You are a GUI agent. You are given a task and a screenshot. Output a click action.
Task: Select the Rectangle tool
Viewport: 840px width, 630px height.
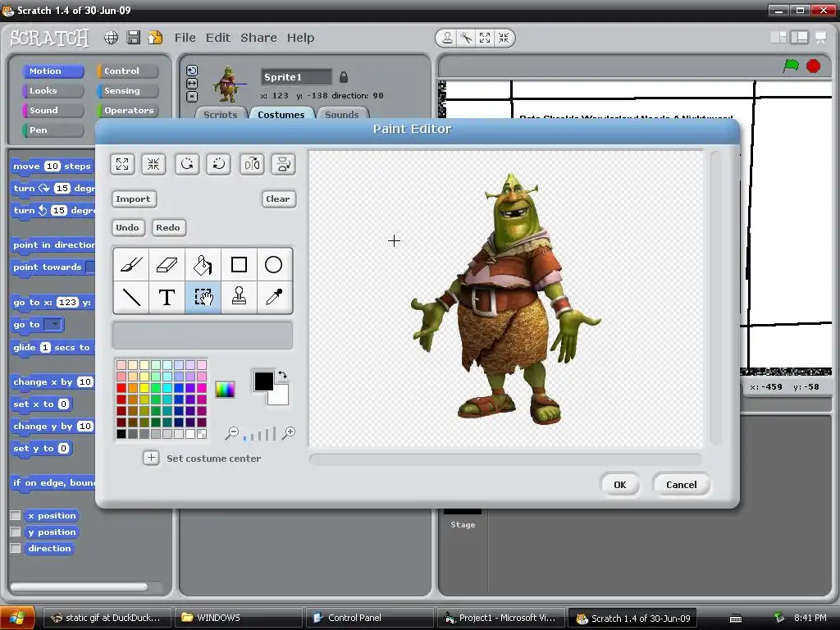(239, 264)
